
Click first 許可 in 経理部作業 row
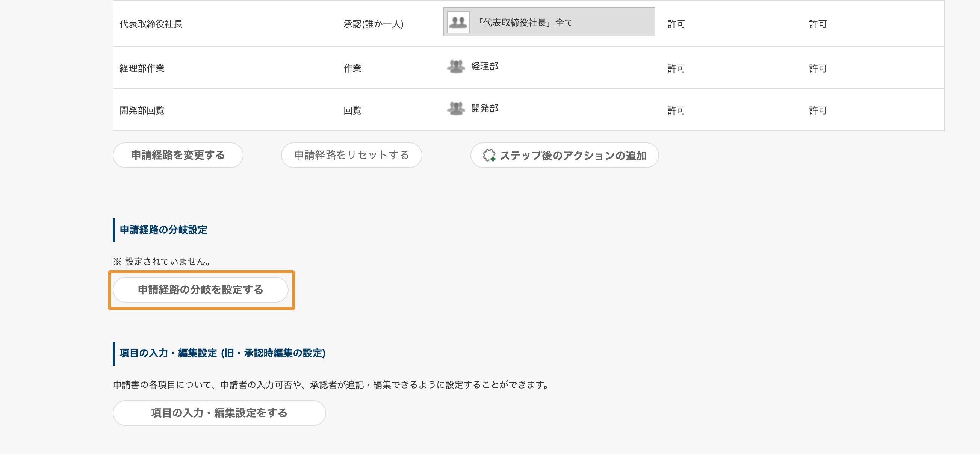coord(676,68)
